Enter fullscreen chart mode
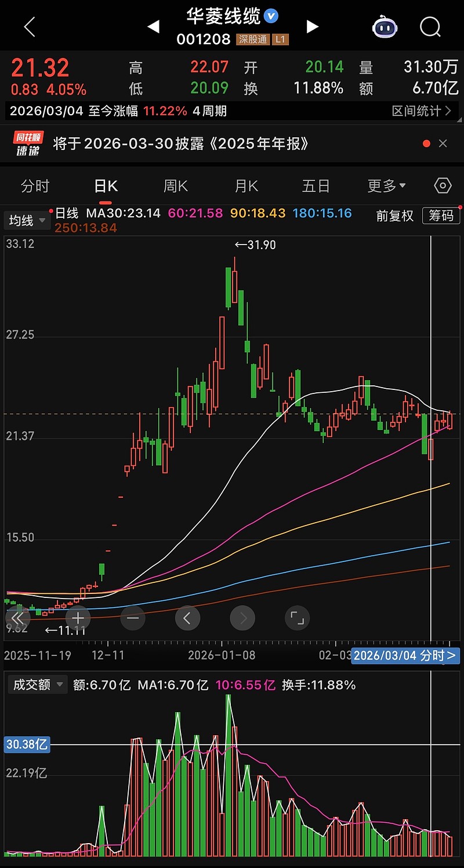Viewport: 464px width, 868px height. (x=297, y=618)
